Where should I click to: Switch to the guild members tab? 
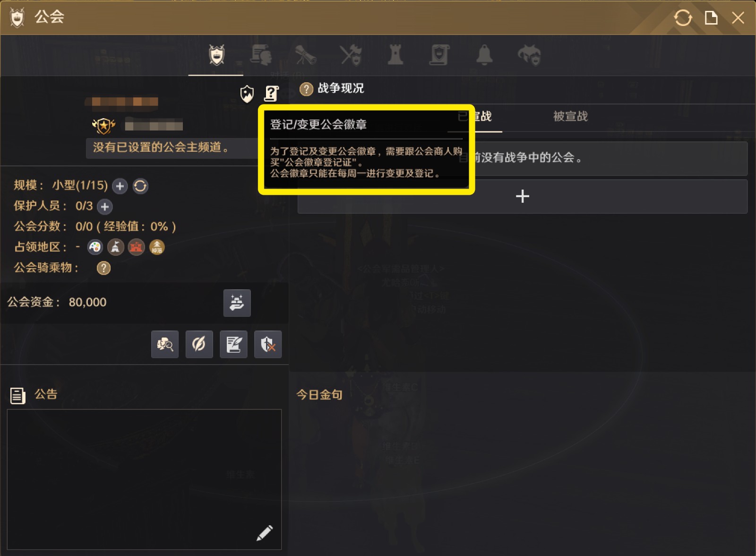coord(261,55)
